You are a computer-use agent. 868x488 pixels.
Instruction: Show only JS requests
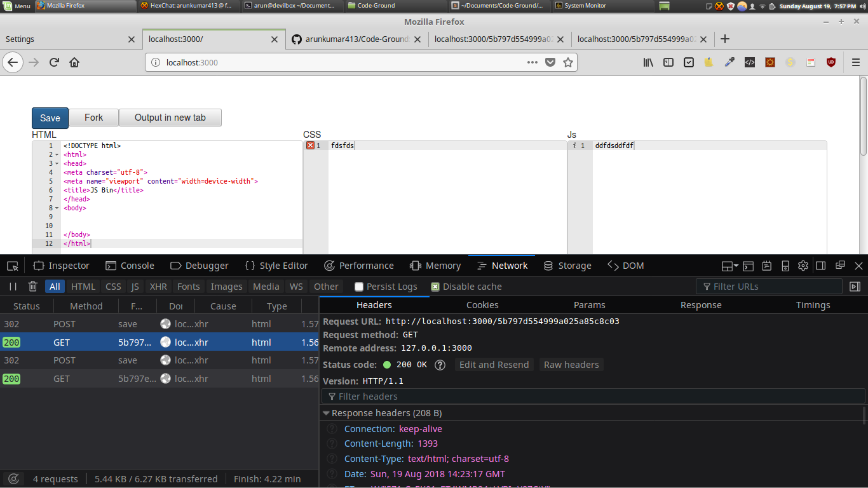point(135,287)
